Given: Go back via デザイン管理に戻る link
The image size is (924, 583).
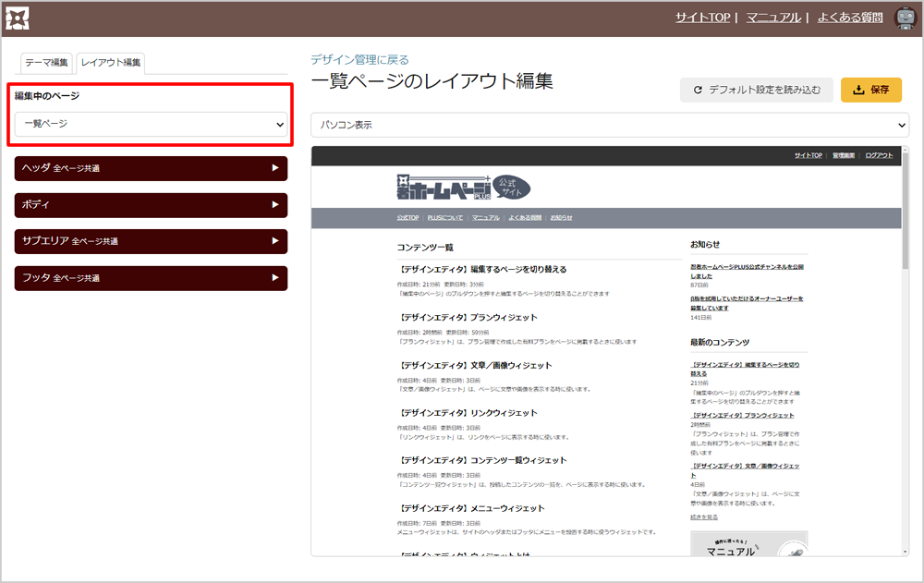Looking at the screenshot, I should (359, 59).
